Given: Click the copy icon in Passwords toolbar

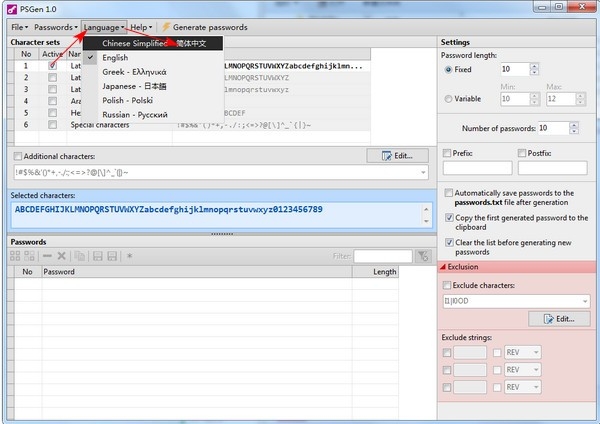Looking at the screenshot, I should (79, 257).
